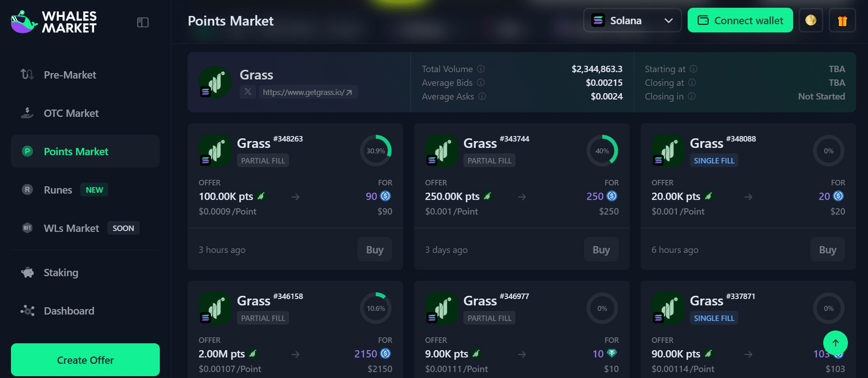Image resolution: width=868 pixels, height=378 pixels.
Task: Click the Connect wallet button
Action: pos(740,21)
